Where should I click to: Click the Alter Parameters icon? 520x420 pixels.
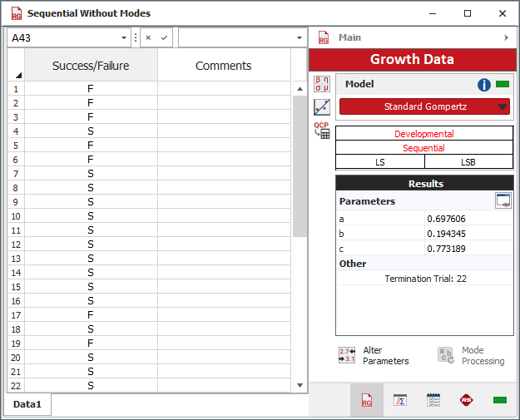[x=347, y=355]
